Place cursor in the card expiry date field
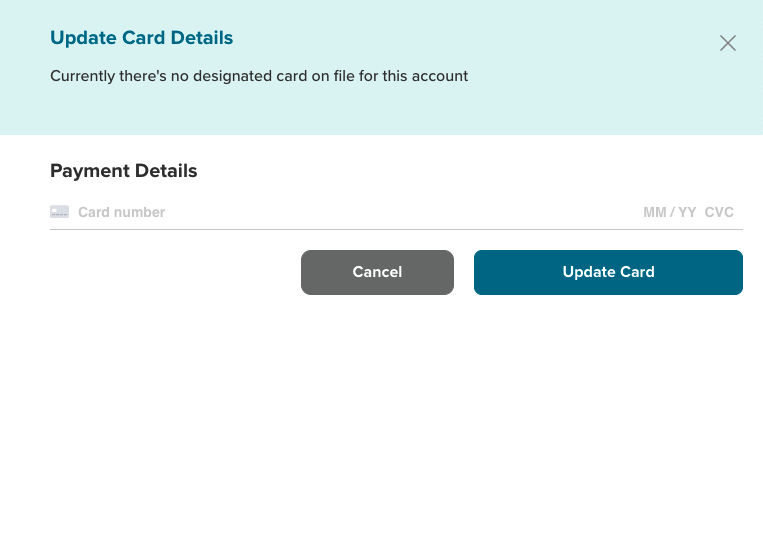Screen dimensions: 763x556 pos(669,212)
